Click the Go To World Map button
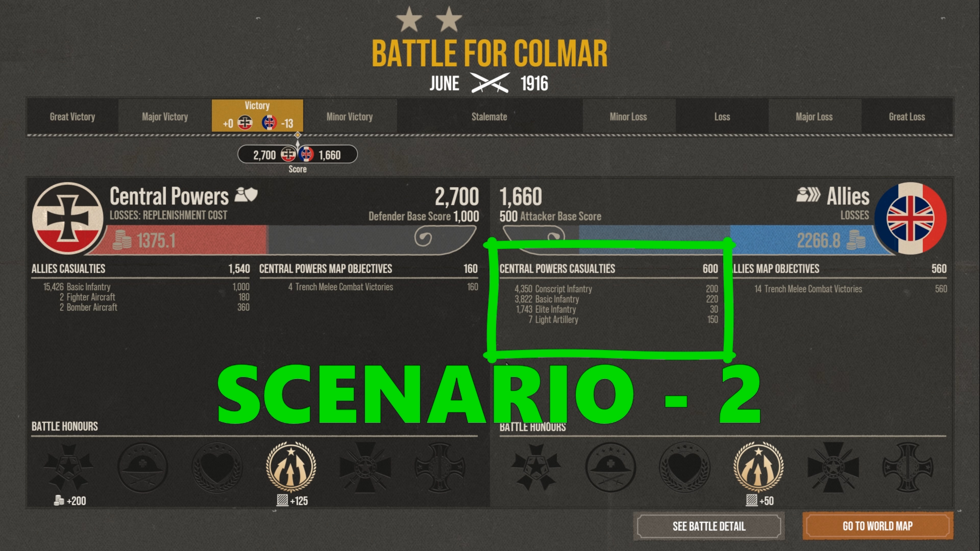The height and width of the screenshot is (551, 980). pyautogui.click(x=878, y=526)
